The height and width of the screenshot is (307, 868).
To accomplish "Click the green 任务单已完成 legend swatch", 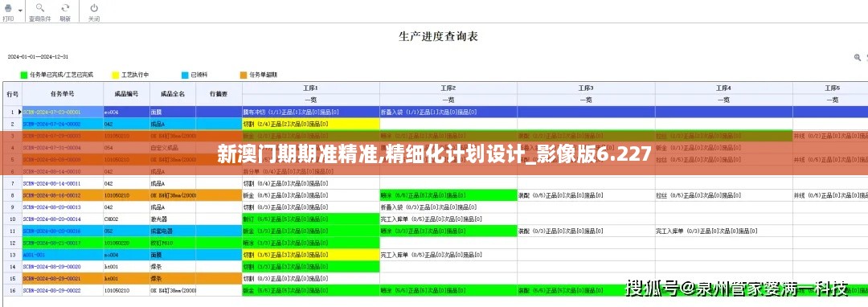I will point(24,75).
